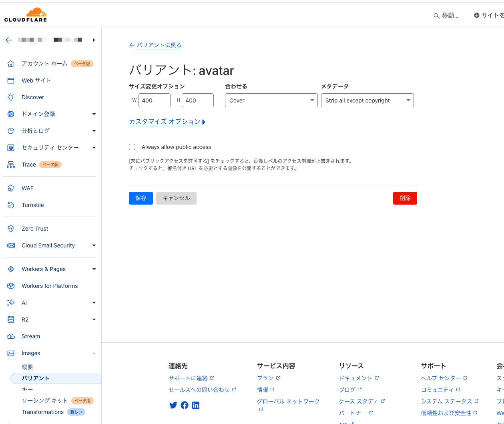Open Cloudflare's Facebook page
504x424 pixels.
tap(185, 405)
